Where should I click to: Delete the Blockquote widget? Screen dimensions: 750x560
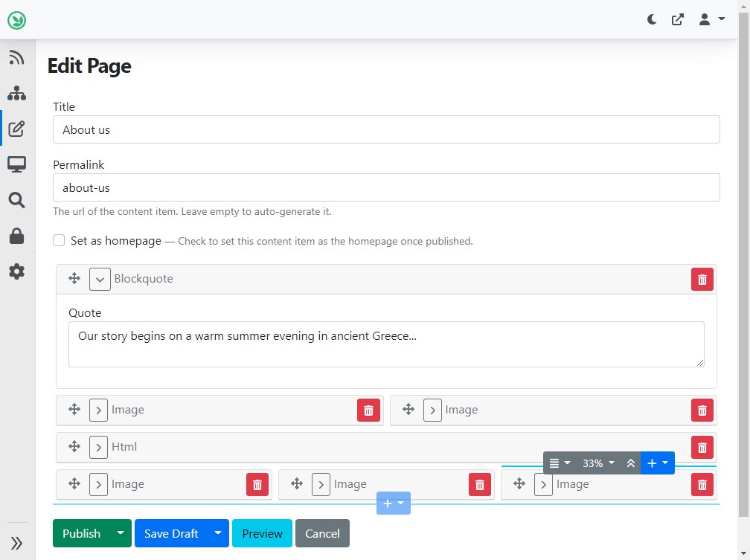click(702, 280)
